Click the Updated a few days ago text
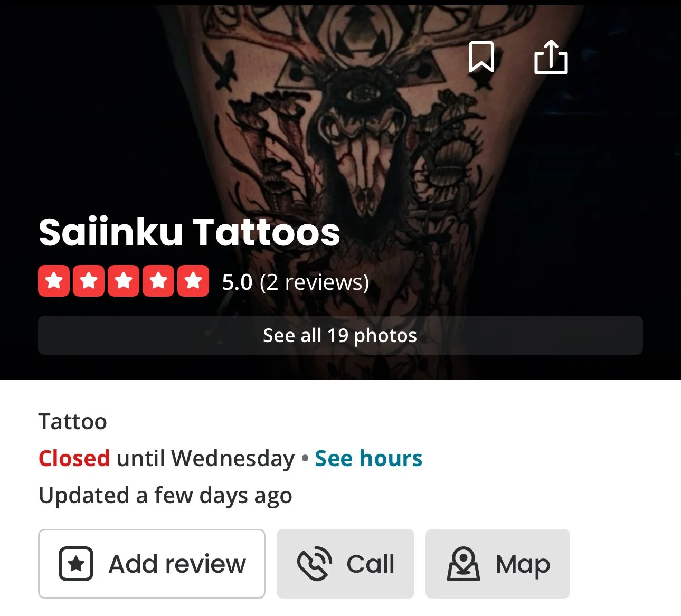The height and width of the screenshot is (616, 681). coord(165,496)
